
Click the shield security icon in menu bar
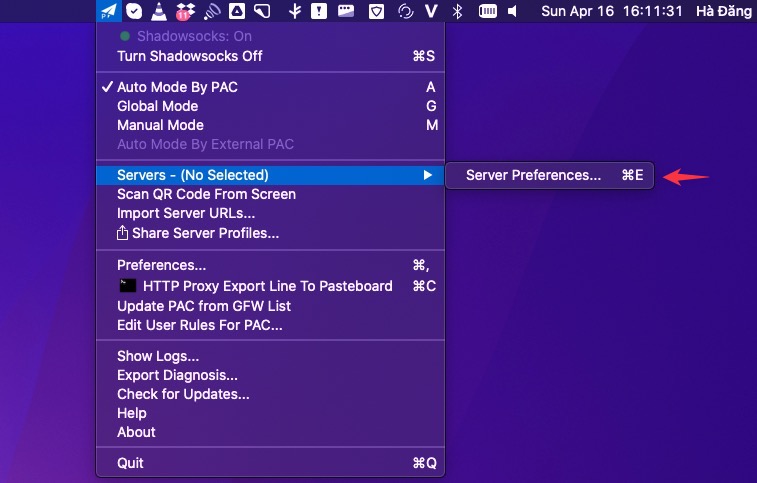pyautogui.click(x=376, y=11)
